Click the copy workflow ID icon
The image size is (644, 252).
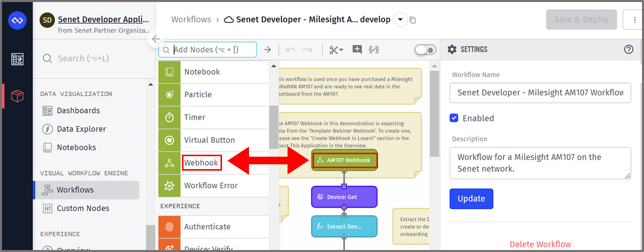(412, 20)
